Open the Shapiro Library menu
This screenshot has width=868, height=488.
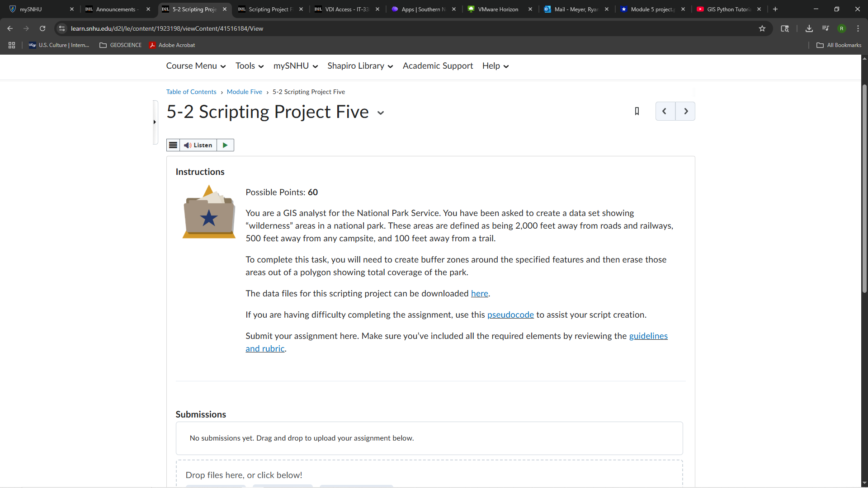point(359,66)
